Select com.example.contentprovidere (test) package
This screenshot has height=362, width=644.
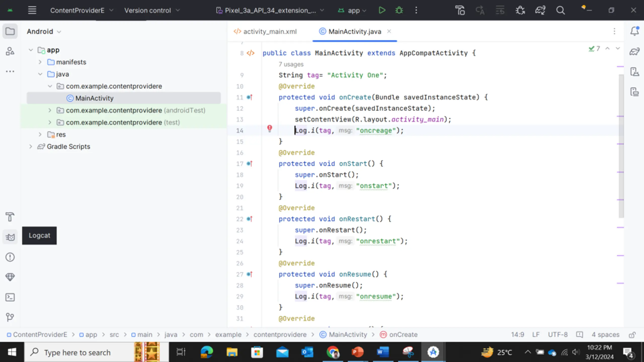(x=124, y=122)
